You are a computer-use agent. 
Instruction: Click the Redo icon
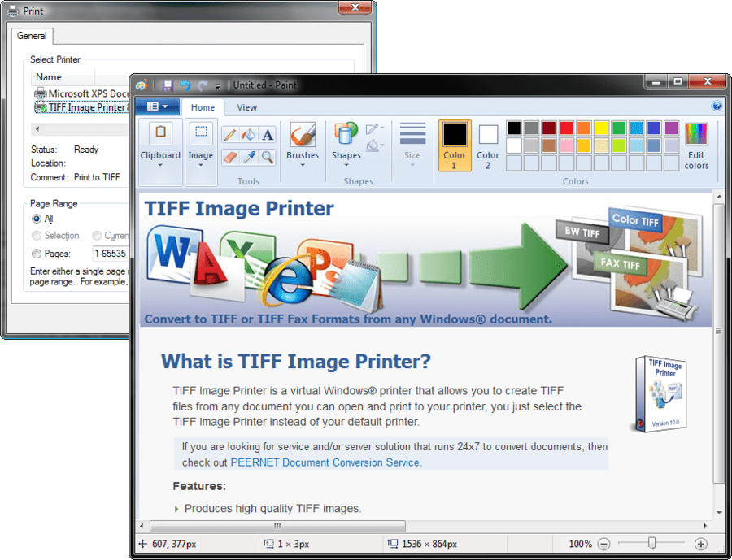point(203,85)
